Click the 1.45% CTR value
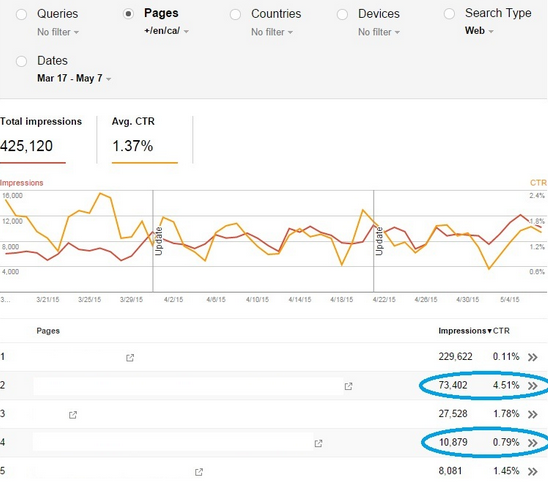548x487 pixels. coord(506,471)
